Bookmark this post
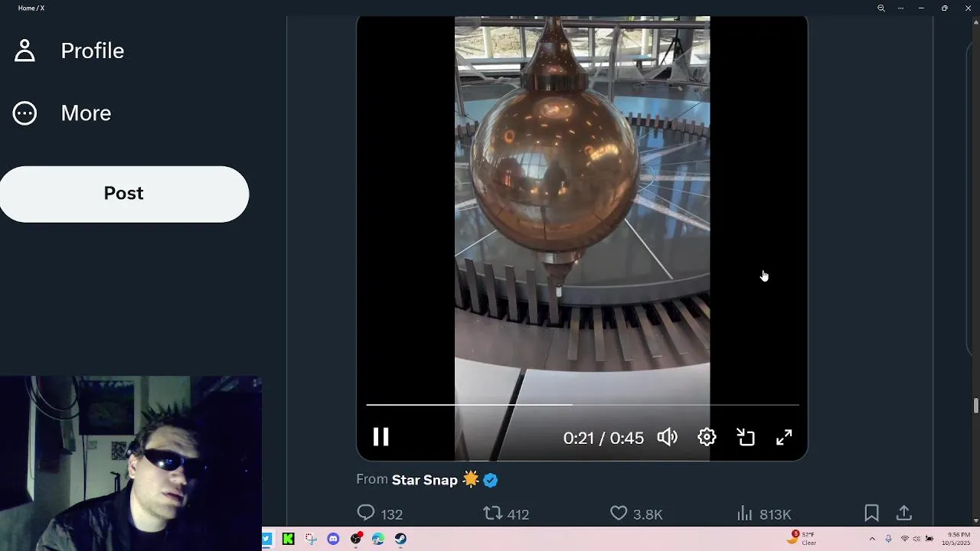The width and height of the screenshot is (980, 551). tap(871, 514)
